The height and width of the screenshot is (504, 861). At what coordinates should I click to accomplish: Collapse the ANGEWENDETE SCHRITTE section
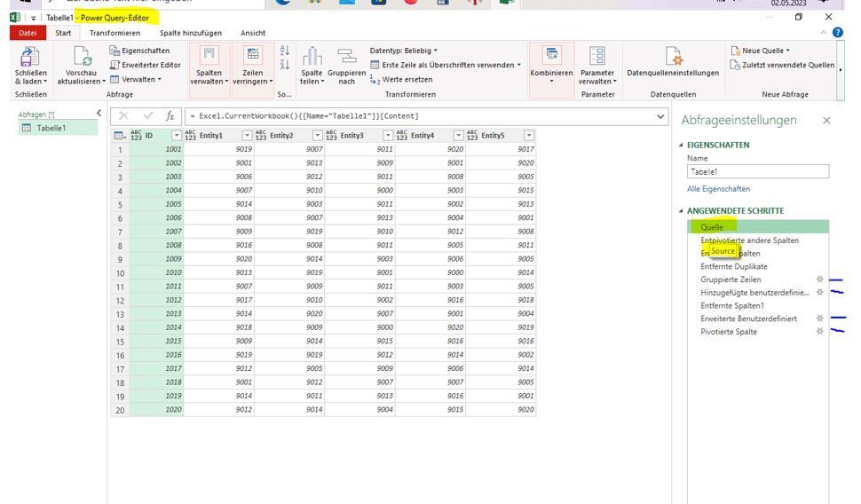tap(681, 211)
